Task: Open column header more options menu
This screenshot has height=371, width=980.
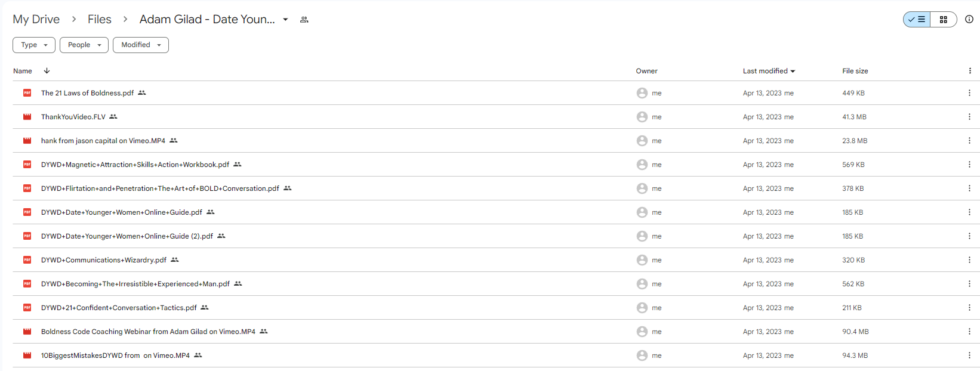Action: pos(970,71)
